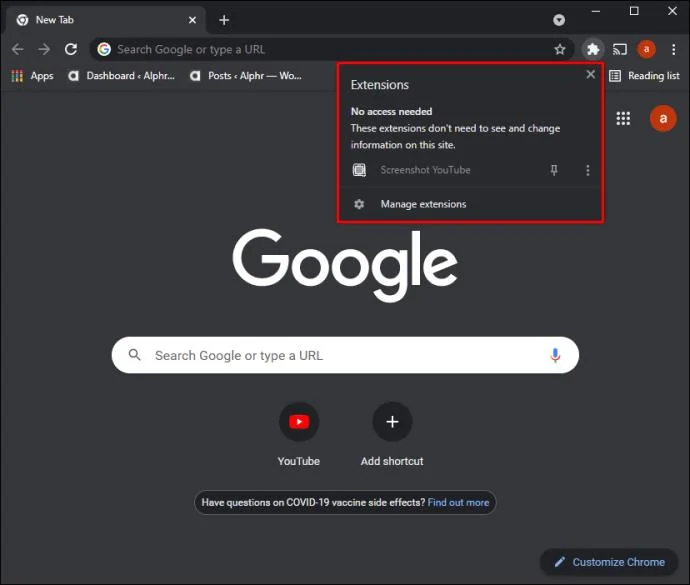Open the Apps bookmarks shortcut
This screenshot has height=585, width=690.
tap(32, 76)
